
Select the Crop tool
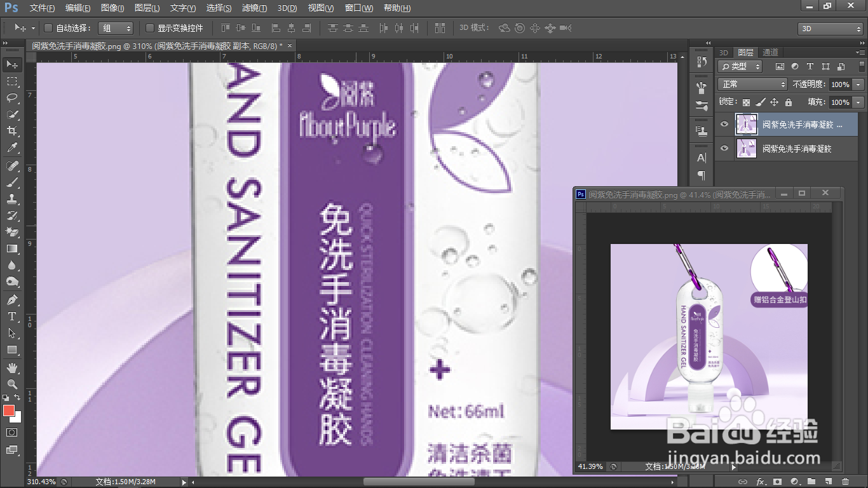coord(12,131)
